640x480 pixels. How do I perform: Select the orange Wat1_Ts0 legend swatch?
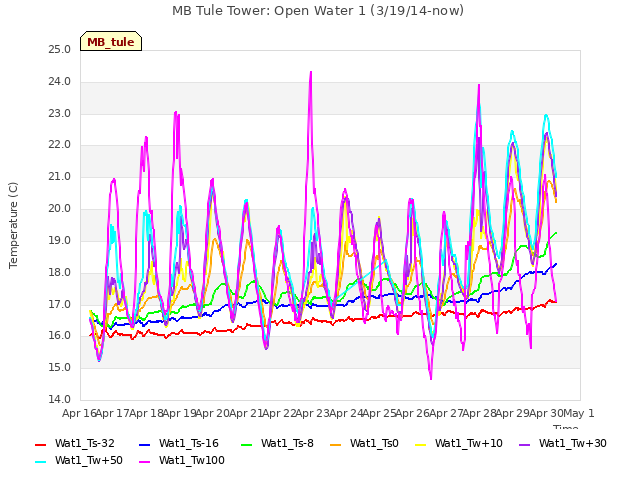336,444
